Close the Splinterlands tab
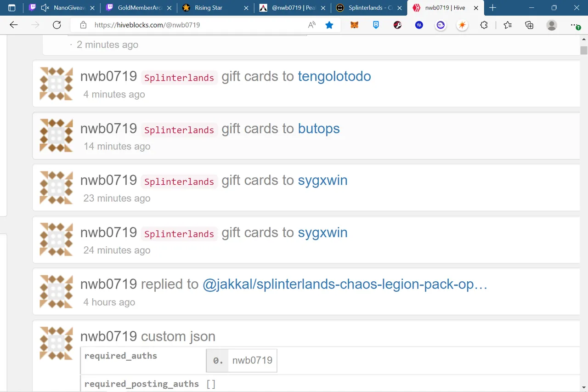This screenshot has width=588, height=392. 399,8
